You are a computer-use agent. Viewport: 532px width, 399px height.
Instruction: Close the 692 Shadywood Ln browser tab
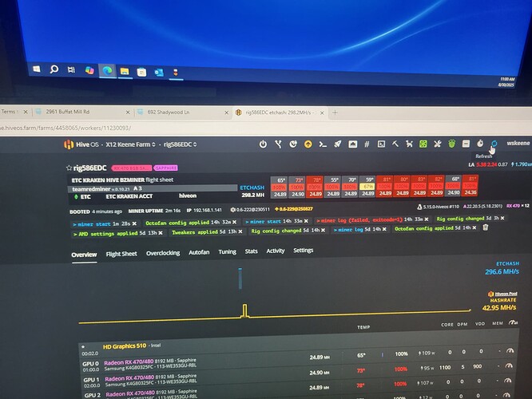[226, 113]
